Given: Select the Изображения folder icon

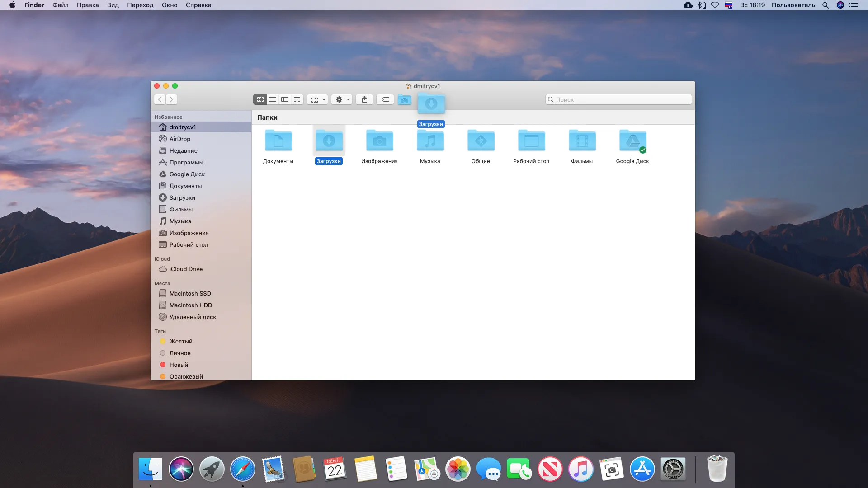Looking at the screenshot, I should tap(379, 141).
